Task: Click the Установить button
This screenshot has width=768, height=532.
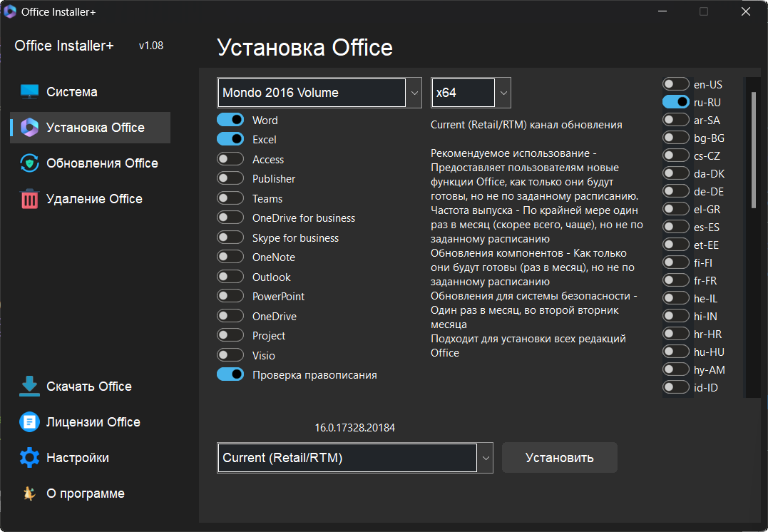Action: coord(559,457)
